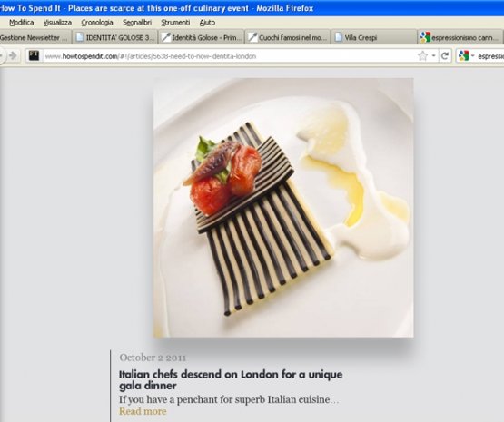Open the Segnalibri menu
The image size is (504, 422).
click(137, 23)
